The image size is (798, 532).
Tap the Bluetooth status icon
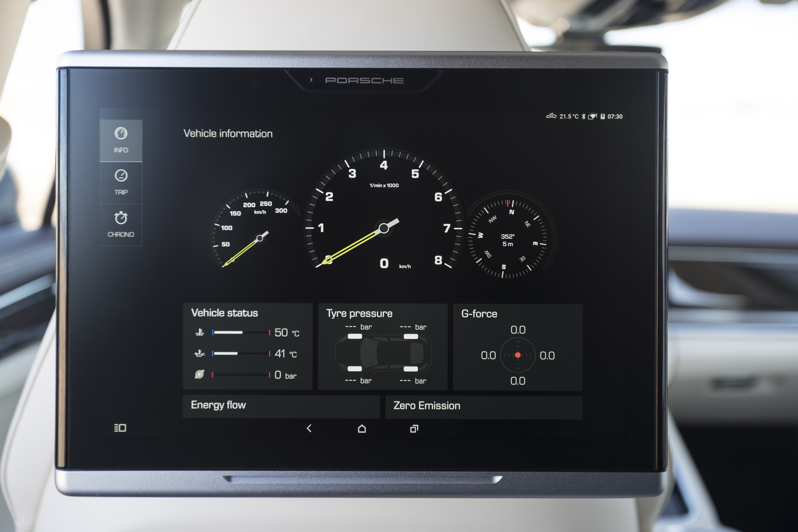[584, 116]
